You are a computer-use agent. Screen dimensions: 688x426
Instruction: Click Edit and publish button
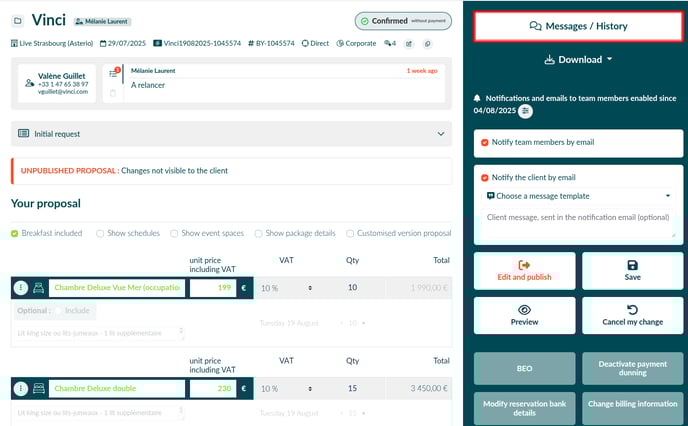pyautogui.click(x=525, y=271)
